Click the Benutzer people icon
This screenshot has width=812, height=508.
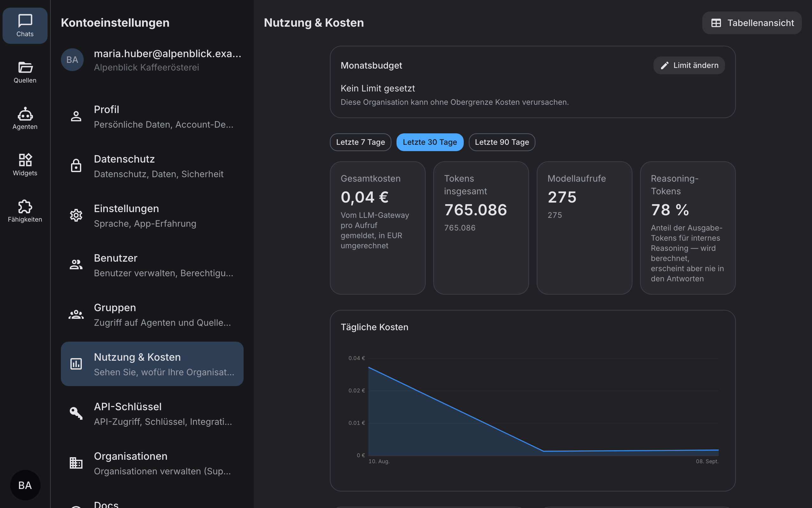[x=76, y=265]
